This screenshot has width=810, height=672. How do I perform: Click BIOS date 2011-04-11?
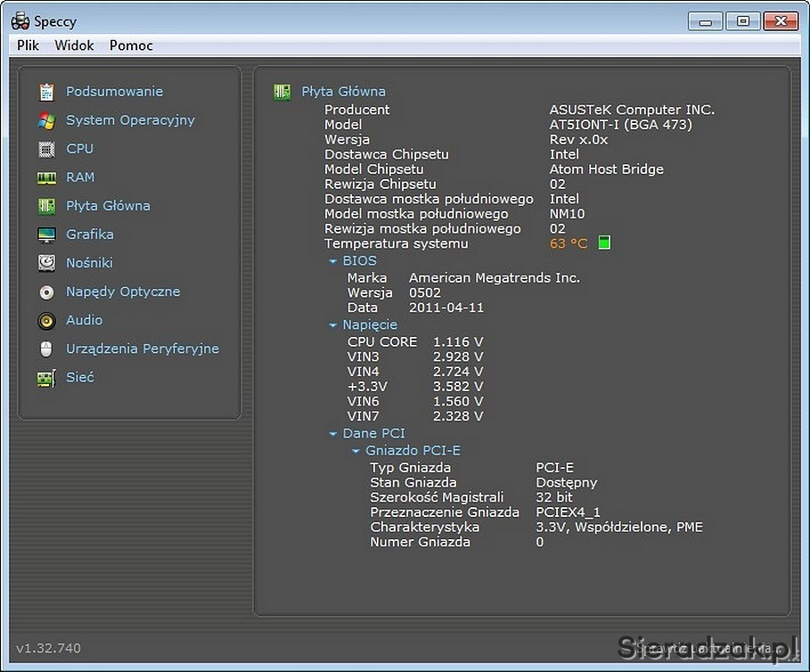click(446, 307)
